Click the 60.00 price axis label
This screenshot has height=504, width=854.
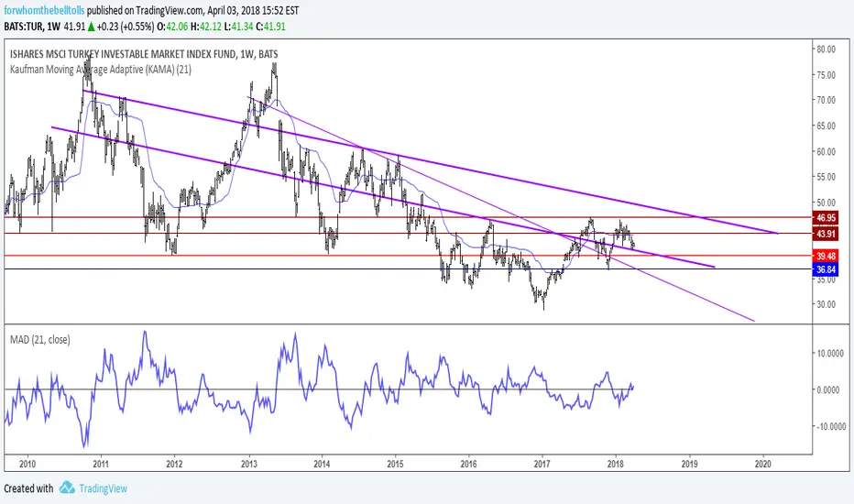click(x=826, y=151)
